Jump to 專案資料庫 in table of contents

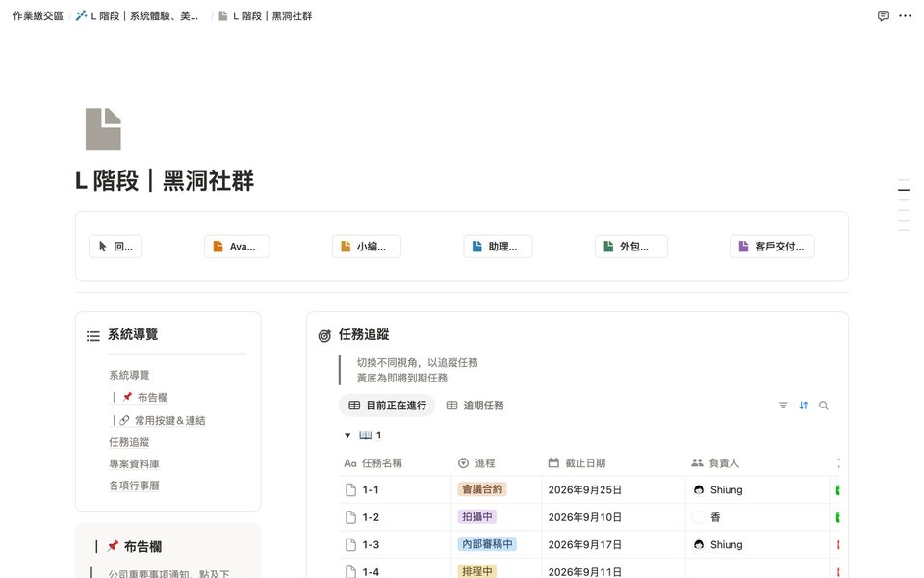[x=134, y=463]
